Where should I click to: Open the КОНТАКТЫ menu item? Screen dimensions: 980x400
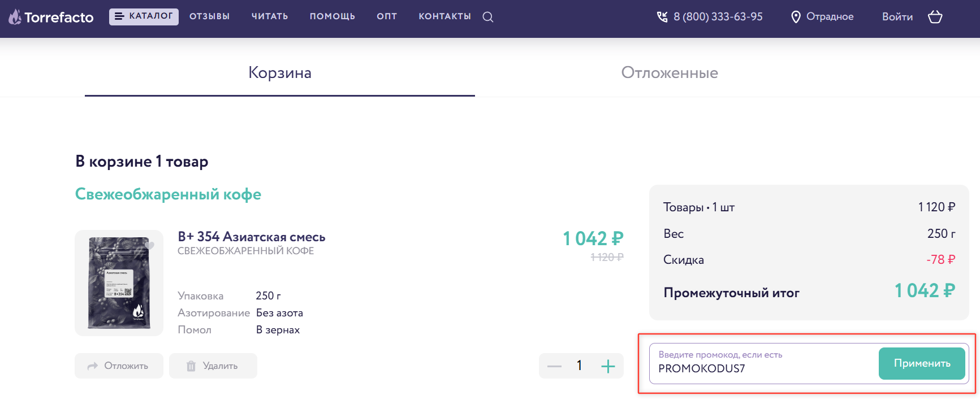point(444,16)
